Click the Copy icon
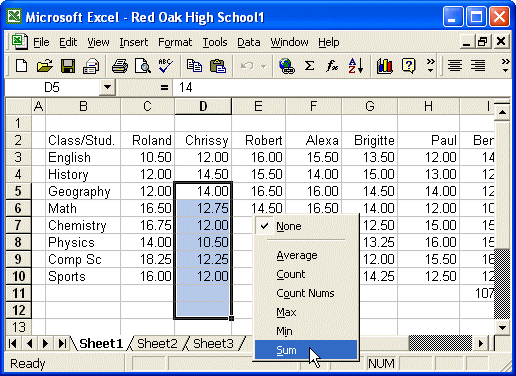 pos(194,66)
